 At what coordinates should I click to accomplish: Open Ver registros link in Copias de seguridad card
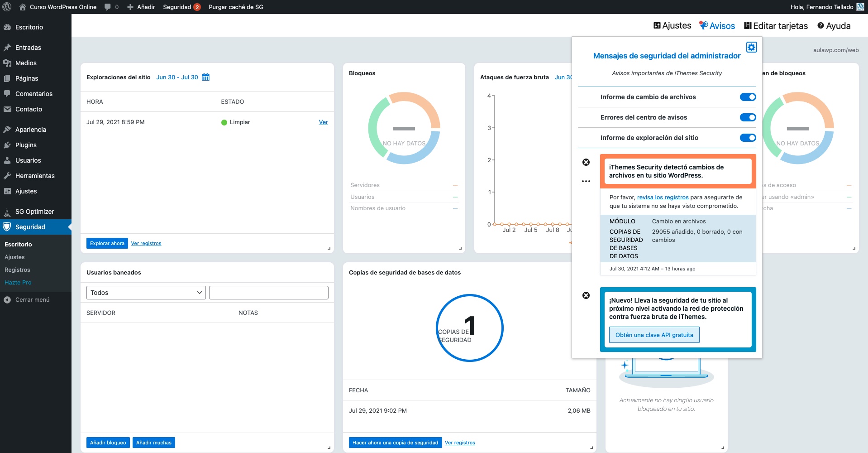point(460,443)
